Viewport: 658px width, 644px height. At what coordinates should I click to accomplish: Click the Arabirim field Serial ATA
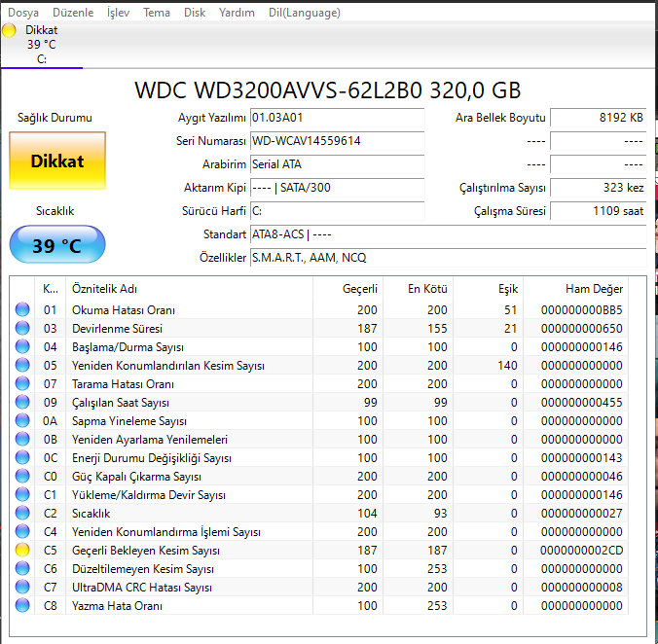[x=338, y=164]
